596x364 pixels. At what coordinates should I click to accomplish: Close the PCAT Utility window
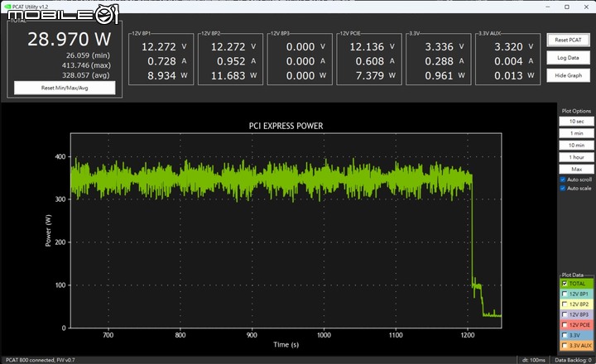pos(586,7)
